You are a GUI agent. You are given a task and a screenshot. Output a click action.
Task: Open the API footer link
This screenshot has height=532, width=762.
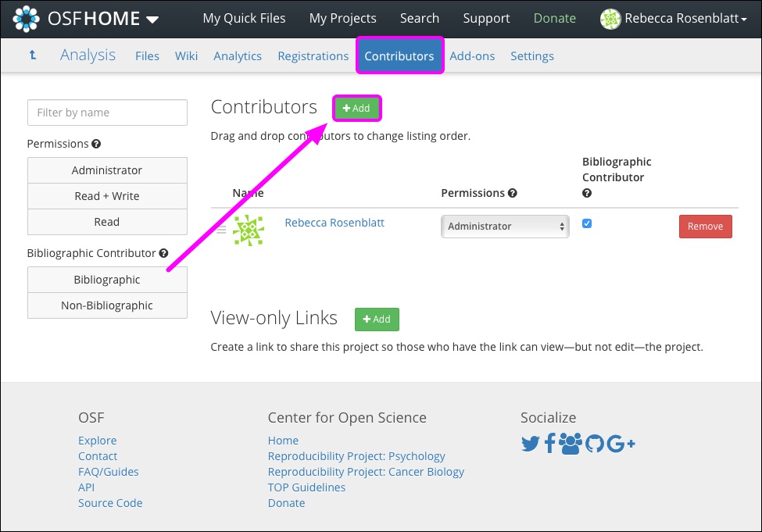pyautogui.click(x=87, y=487)
